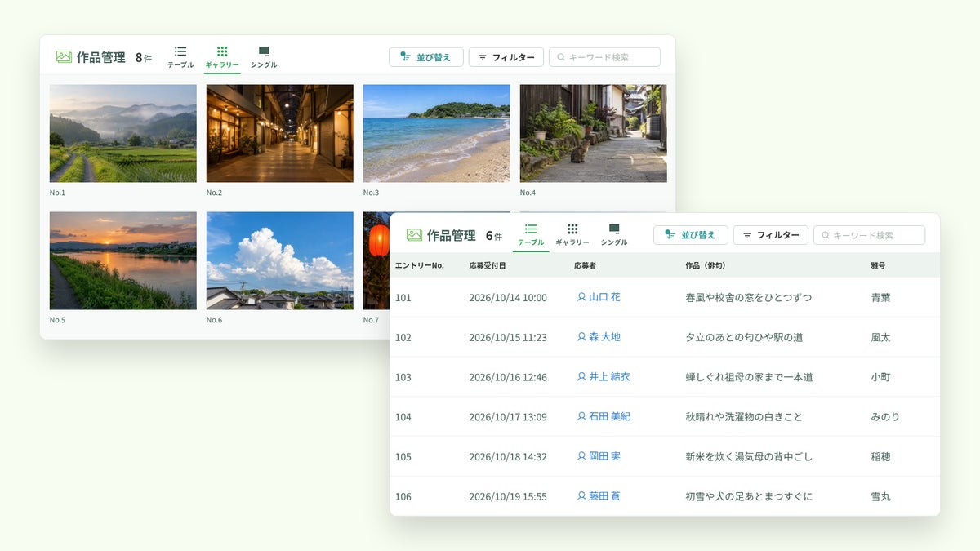Open filter button in gallery window
This screenshot has height=551, width=980.
point(506,57)
